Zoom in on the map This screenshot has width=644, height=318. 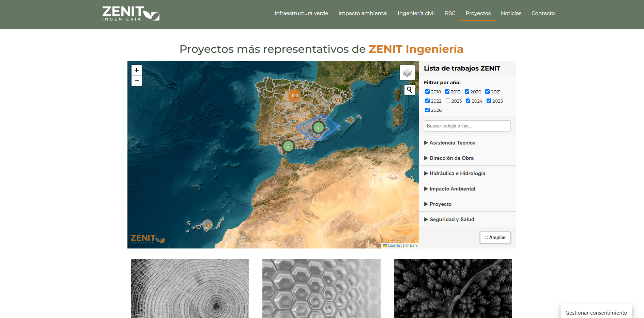(x=137, y=70)
